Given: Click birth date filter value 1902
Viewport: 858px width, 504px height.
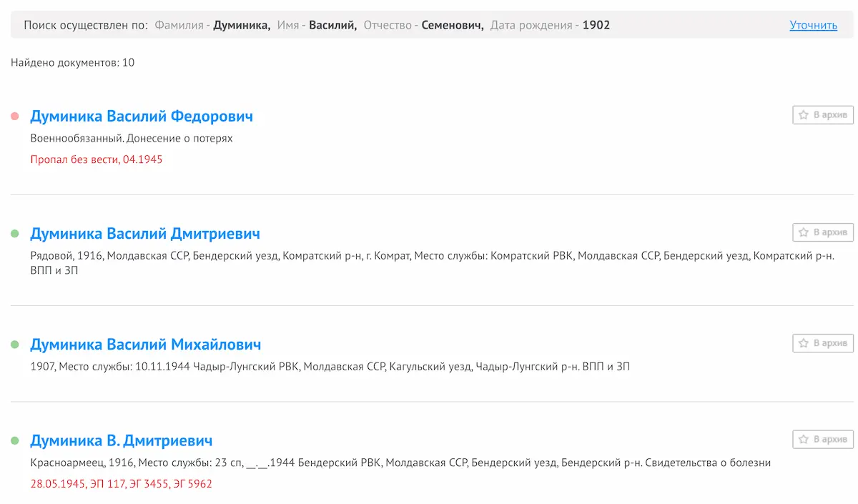Looking at the screenshot, I should pyautogui.click(x=596, y=25).
